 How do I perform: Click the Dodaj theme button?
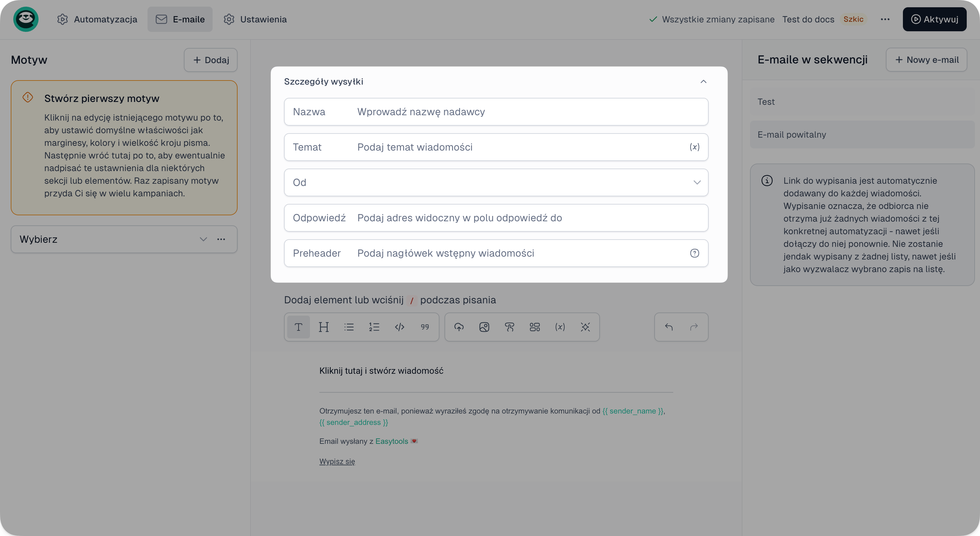[x=210, y=60]
